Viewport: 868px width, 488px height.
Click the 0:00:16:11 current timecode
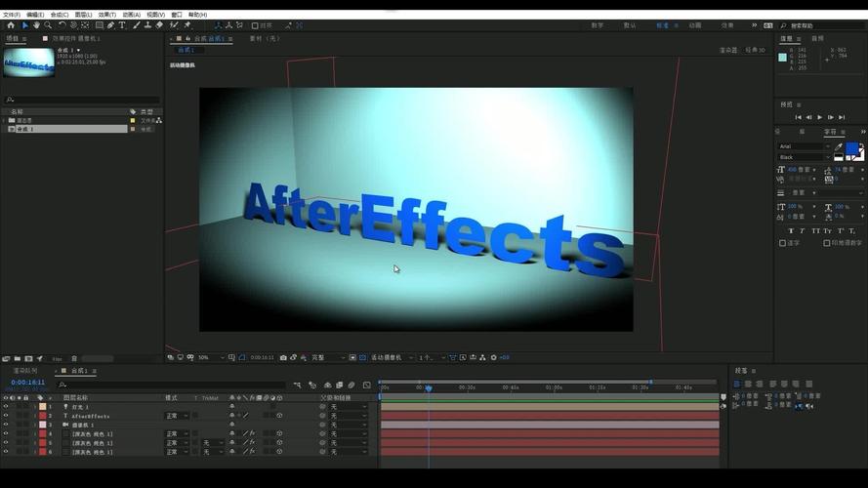[x=27, y=383]
